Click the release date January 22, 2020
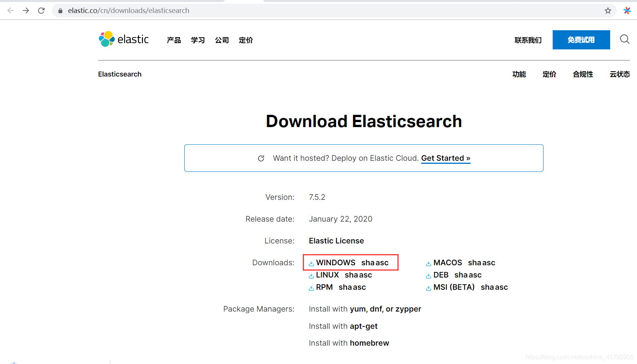637x364 pixels. [x=341, y=219]
